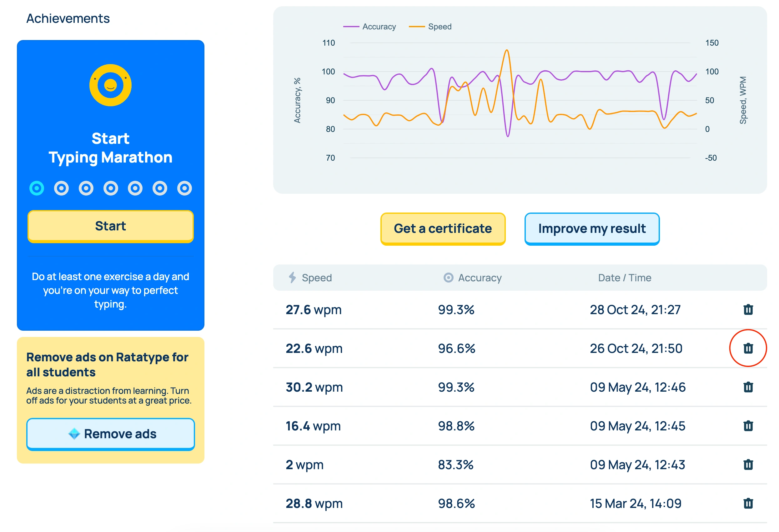Click Get a certificate
The height and width of the screenshot is (532, 779).
pos(442,228)
